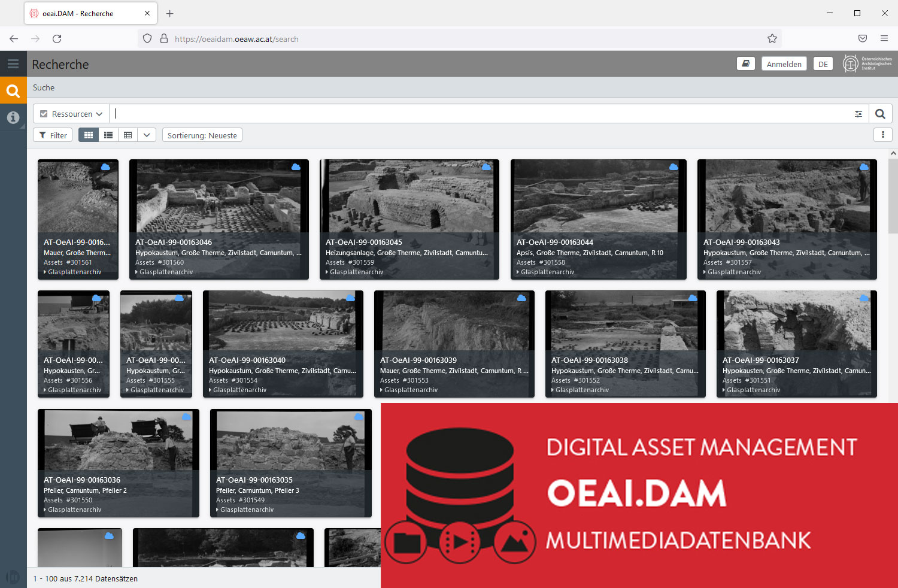Open the info sidebar icon
The height and width of the screenshot is (588, 898).
click(13, 117)
